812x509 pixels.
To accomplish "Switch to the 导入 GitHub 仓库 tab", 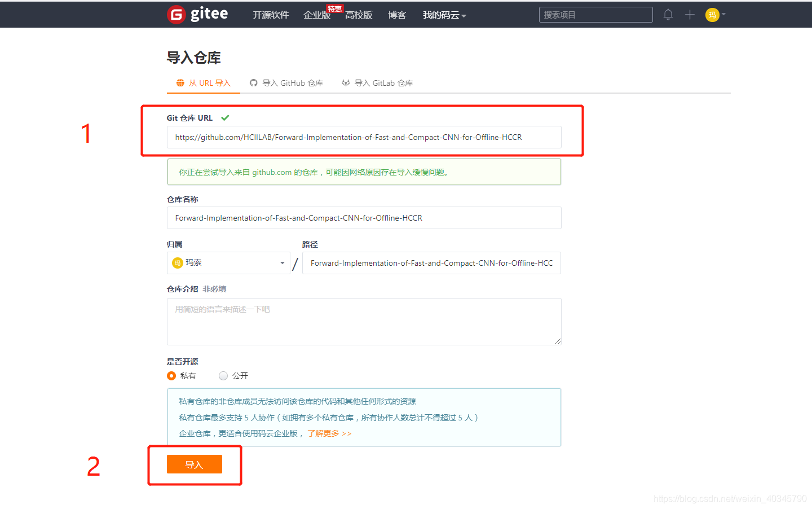I will tap(291, 82).
